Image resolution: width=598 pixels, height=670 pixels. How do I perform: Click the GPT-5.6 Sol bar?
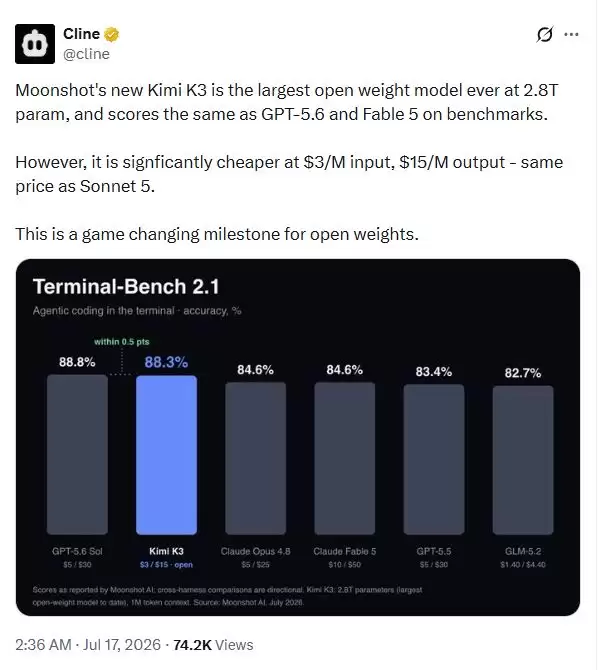(77, 455)
